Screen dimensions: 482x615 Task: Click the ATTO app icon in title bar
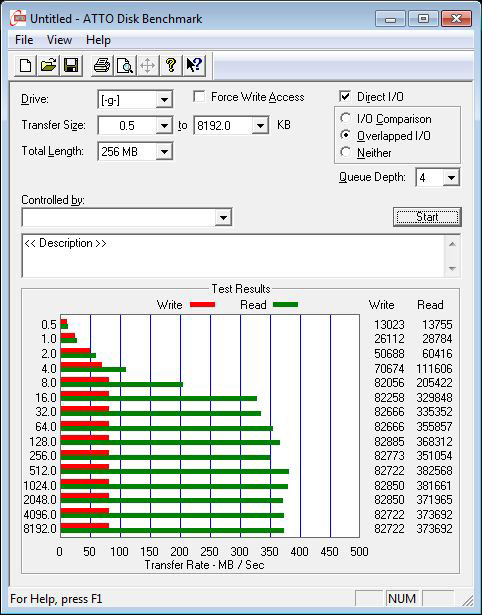[18, 18]
